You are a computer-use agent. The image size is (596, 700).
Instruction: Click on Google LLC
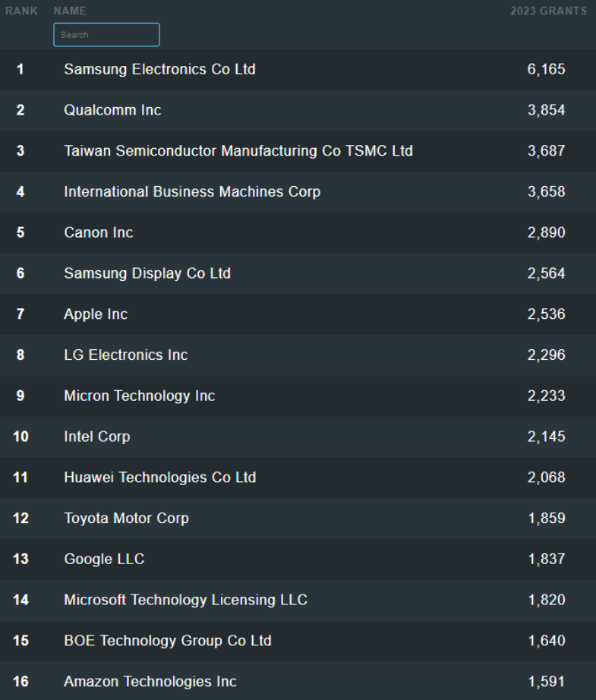click(x=104, y=560)
